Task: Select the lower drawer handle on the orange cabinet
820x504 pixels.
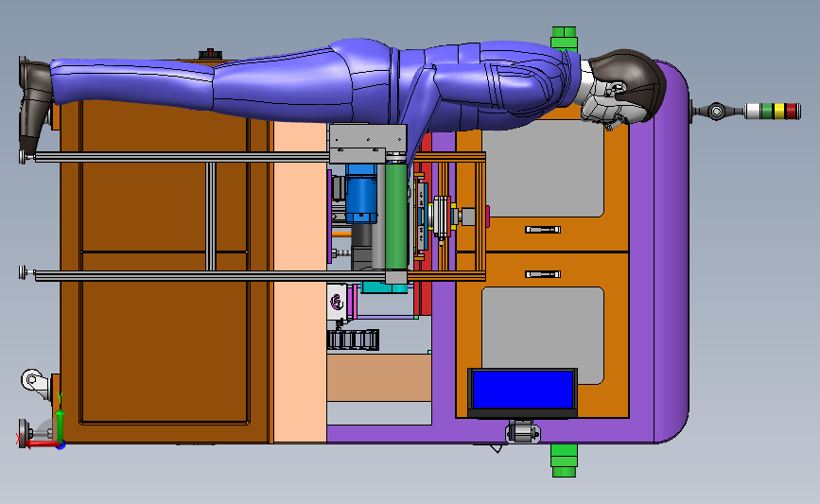Action: (x=542, y=274)
